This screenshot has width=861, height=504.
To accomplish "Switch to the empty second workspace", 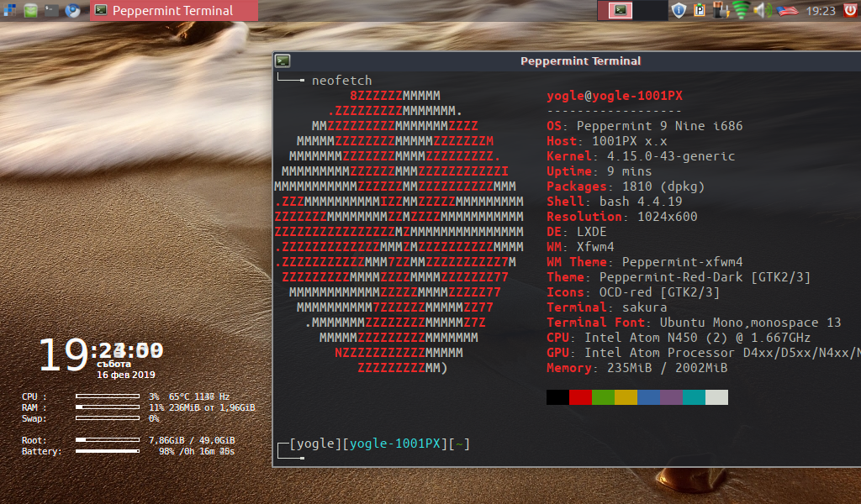I will coord(650,10).
